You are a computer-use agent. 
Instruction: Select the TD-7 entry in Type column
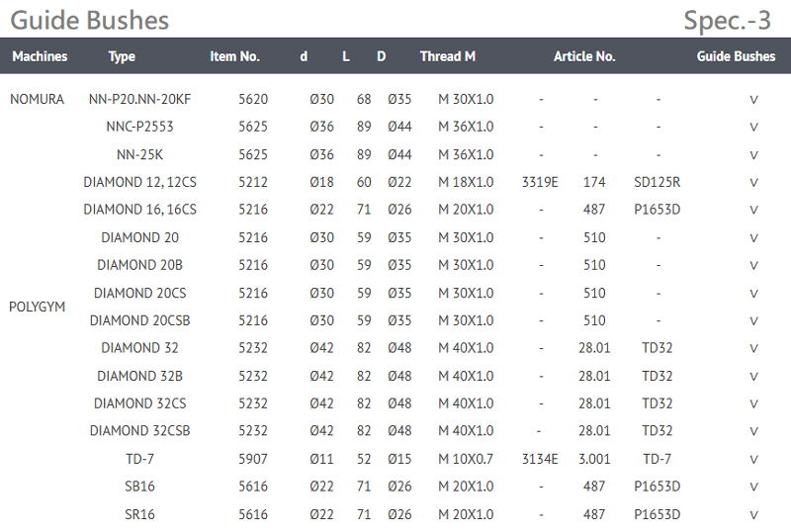pyautogui.click(x=139, y=459)
